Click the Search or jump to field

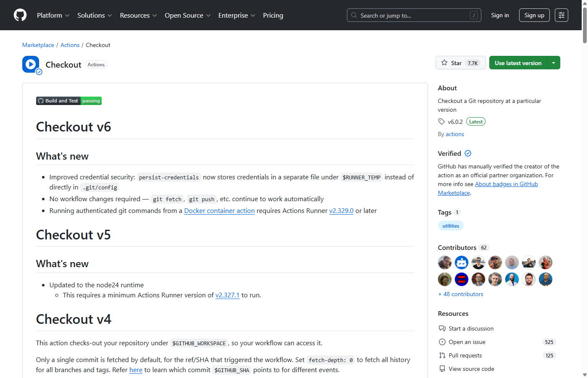tap(414, 15)
